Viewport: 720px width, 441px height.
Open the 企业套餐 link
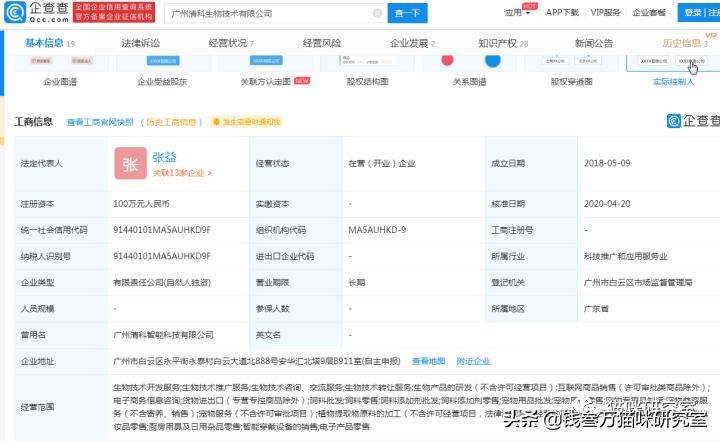(x=649, y=13)
